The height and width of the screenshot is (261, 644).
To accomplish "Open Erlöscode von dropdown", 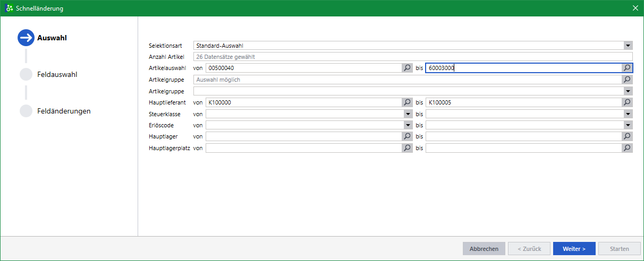I will coord(408,126).
